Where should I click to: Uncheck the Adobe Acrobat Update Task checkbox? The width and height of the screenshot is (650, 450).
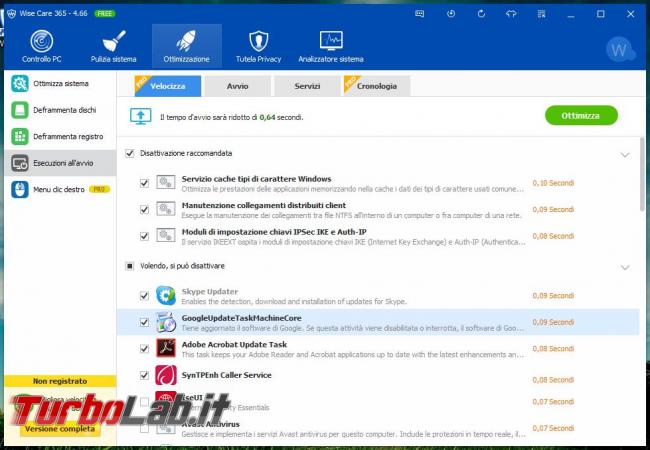pos(144,348)
